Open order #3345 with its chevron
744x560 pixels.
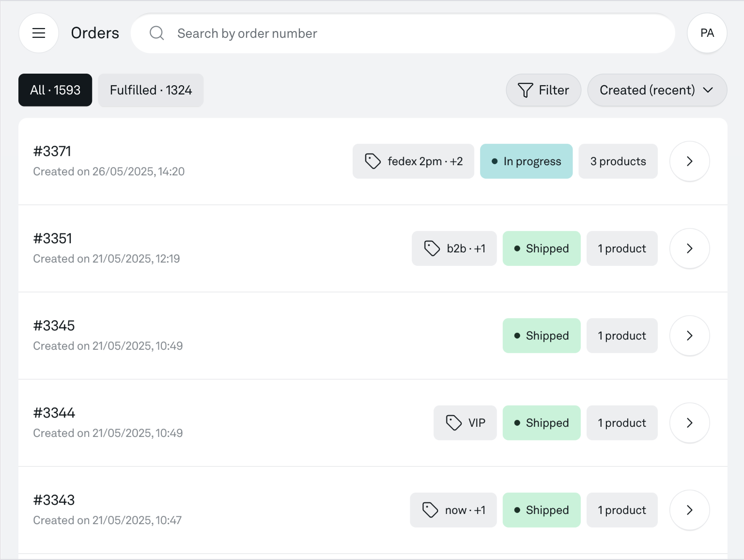(x=690, y=336)
